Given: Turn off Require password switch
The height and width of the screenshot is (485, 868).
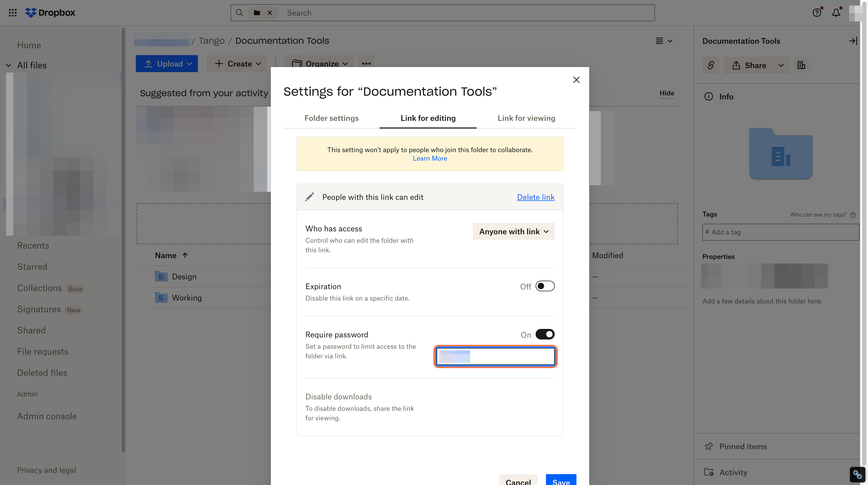Looking at the screenshot, I should tap(545, 334).
